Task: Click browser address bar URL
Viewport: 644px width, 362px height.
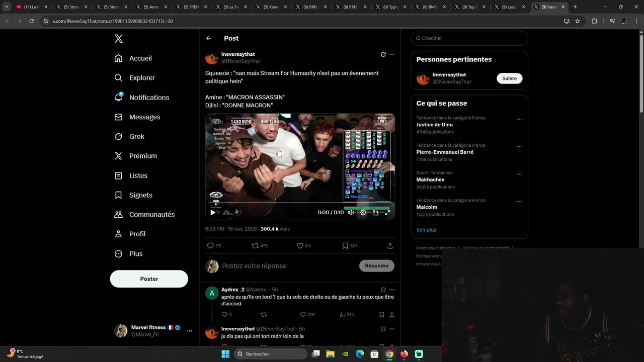Action: tap(113, 21)
